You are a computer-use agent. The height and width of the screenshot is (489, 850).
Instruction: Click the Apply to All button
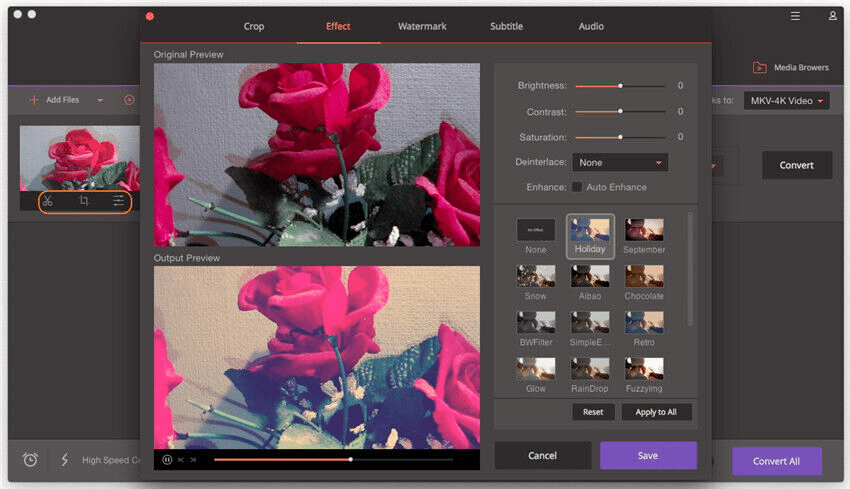click(656, 412)
